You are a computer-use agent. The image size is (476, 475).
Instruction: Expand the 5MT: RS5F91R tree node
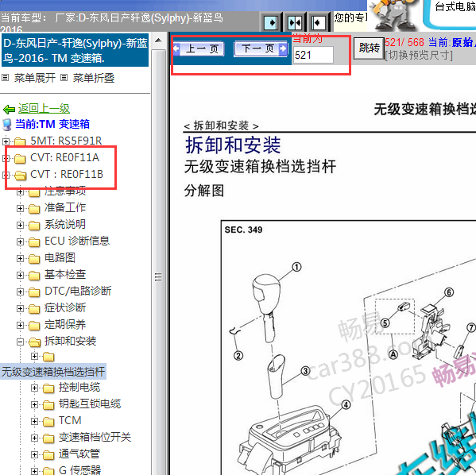(6, 141)
